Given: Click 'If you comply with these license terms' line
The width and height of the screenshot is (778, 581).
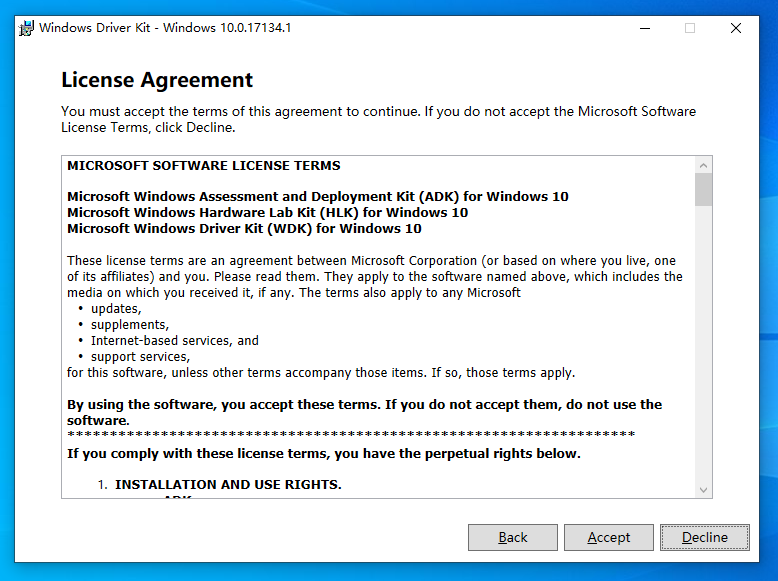Looking at the screenshot, I should [324, 453].
